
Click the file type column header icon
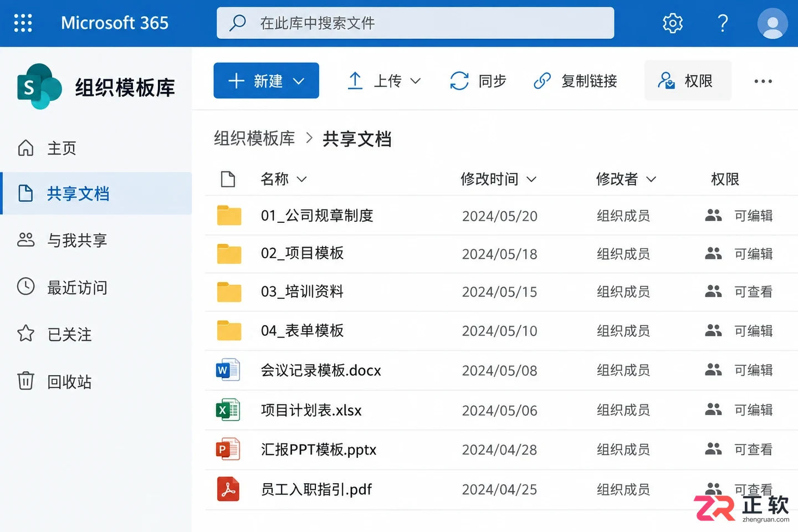(228, 179)
